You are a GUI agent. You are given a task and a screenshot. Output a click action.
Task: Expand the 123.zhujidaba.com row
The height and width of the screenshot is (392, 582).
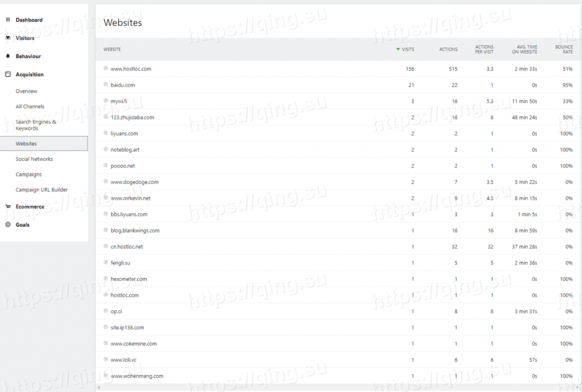pos(106,117)
